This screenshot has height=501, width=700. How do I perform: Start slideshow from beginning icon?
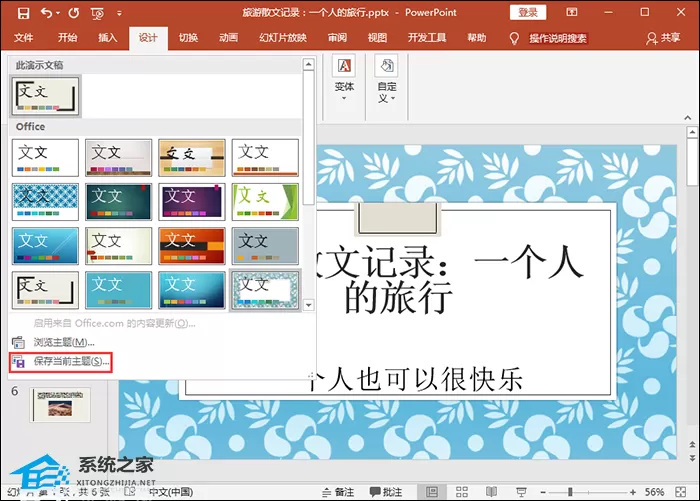click(x=97, y=13)
